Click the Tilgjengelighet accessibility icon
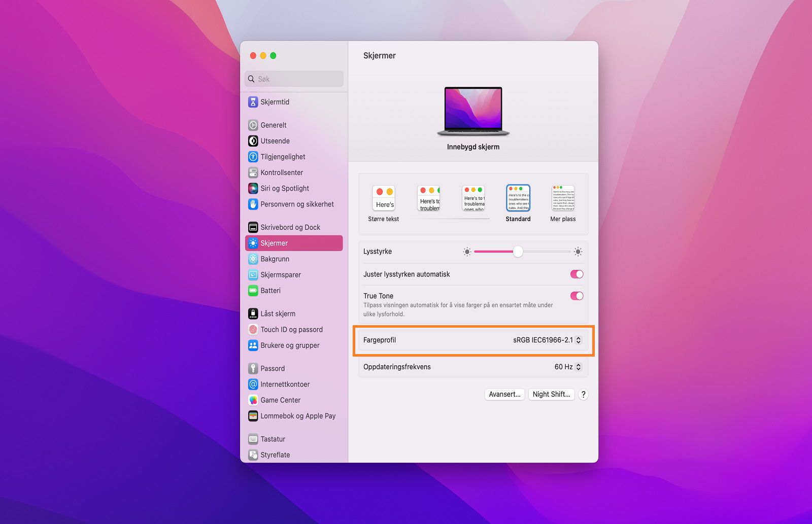 pyautogui.click(x=253, y=157)
